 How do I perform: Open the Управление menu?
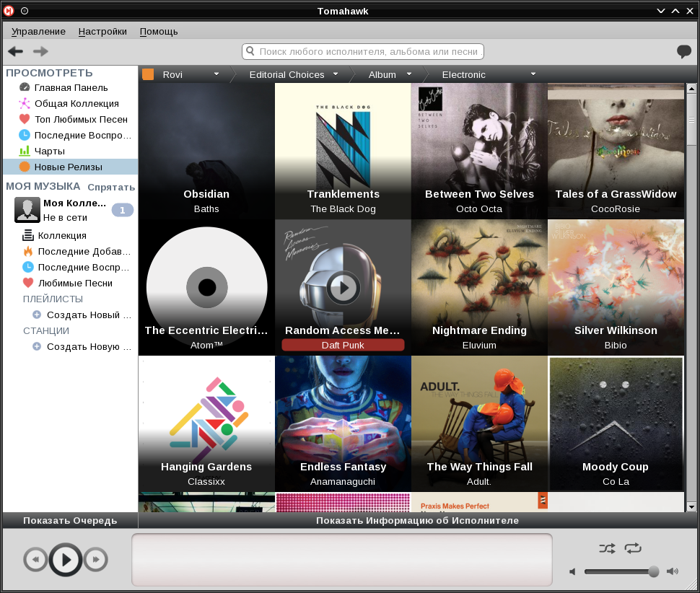point(38,31)
